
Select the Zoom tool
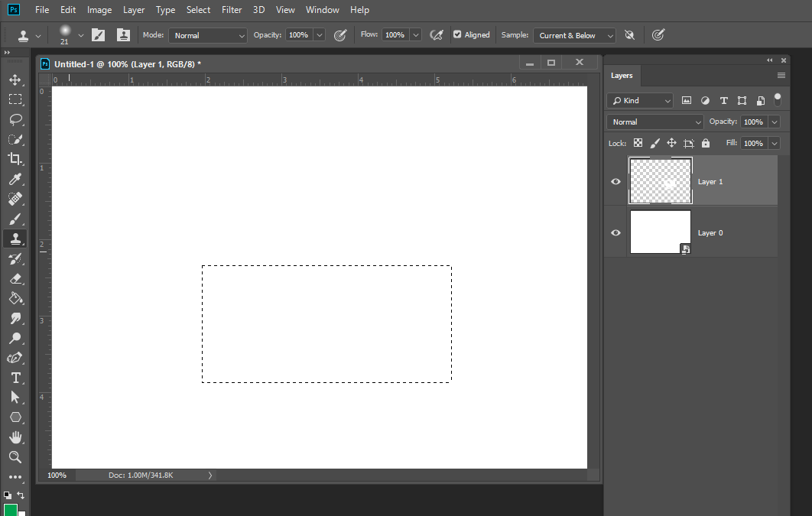[x=15, y=457]
